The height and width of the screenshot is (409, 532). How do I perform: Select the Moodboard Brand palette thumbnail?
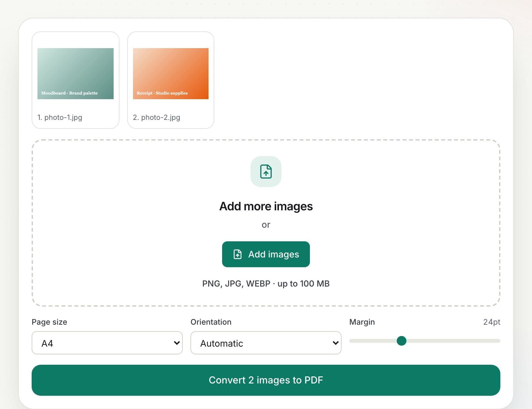pos(76,74)
